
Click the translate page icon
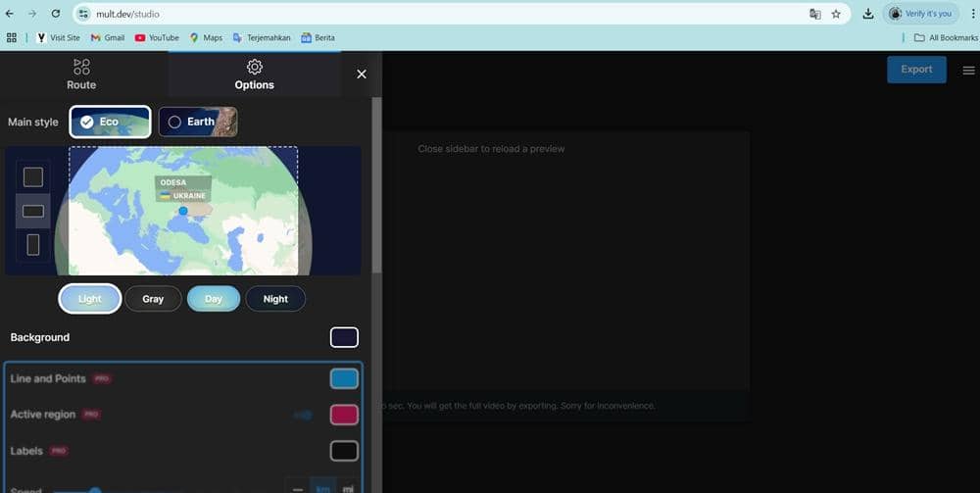click(x=814, y=14)
